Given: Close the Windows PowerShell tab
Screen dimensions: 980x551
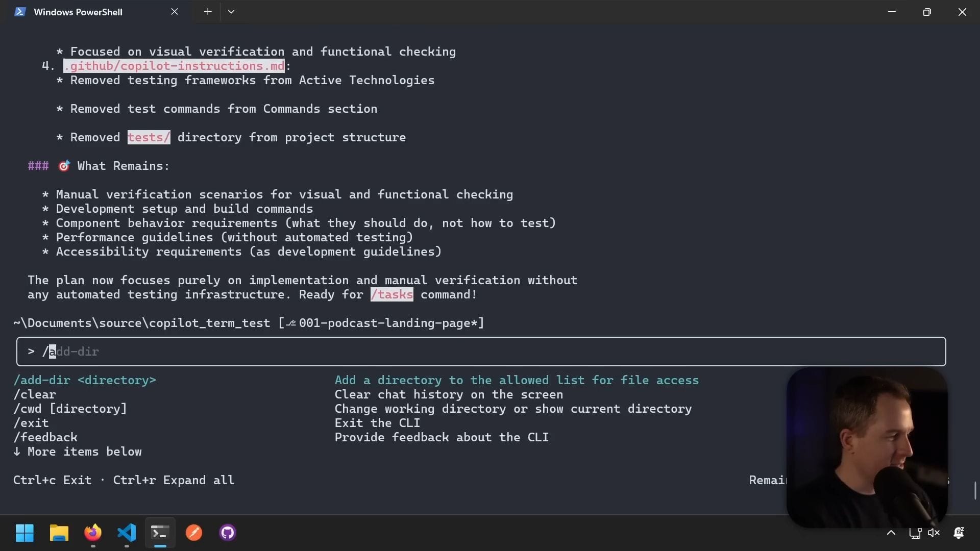Looking at the screenshot, I should pos(175,12).
